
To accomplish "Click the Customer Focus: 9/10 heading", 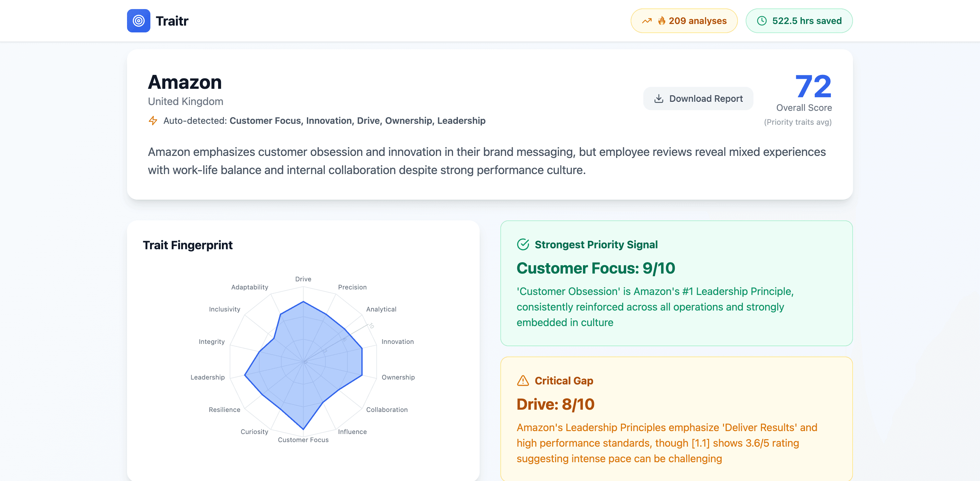I will (x=595, y=268).
